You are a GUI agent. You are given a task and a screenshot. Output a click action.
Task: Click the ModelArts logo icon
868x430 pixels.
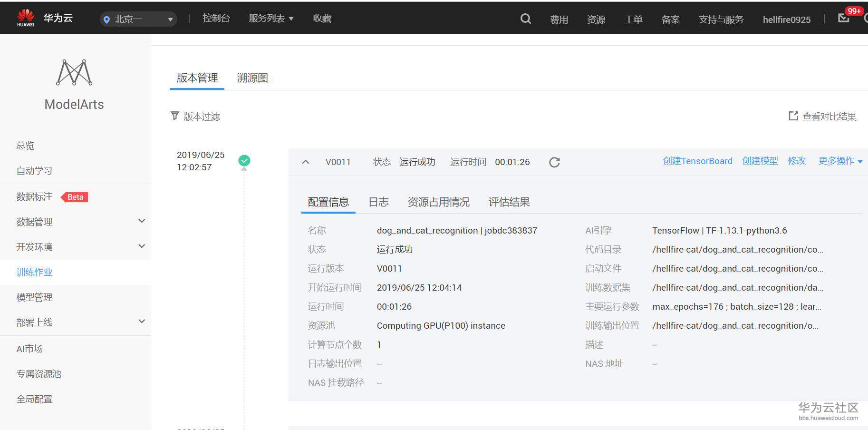pyautogui.click(x=74, y=72)
